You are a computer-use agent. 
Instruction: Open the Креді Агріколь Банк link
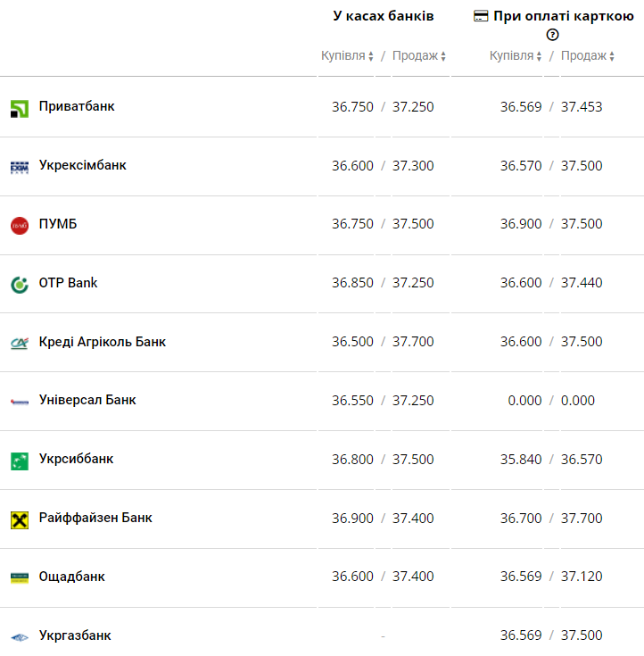[x=103, y=342]
